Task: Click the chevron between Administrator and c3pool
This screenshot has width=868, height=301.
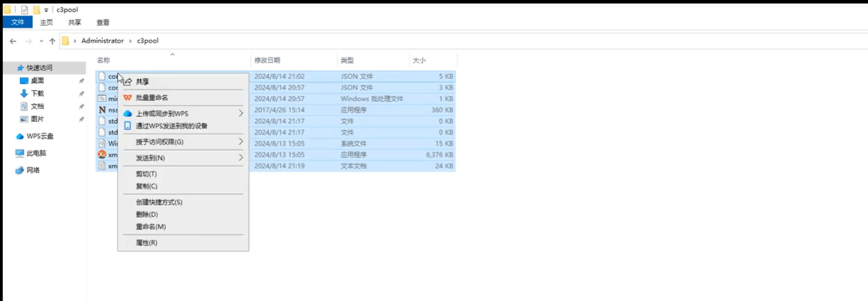Action: 130,41
